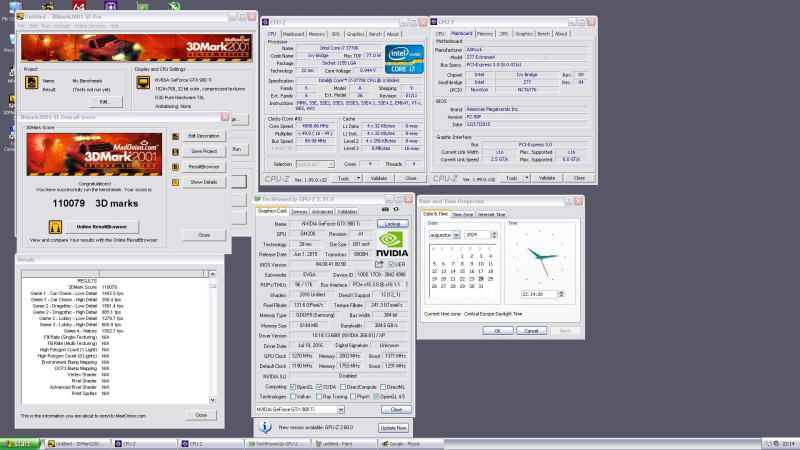Click the year spinner arrows next to 2024
Image resolution: width=800 pixels, height=450 pixels.
pos(494,235)
